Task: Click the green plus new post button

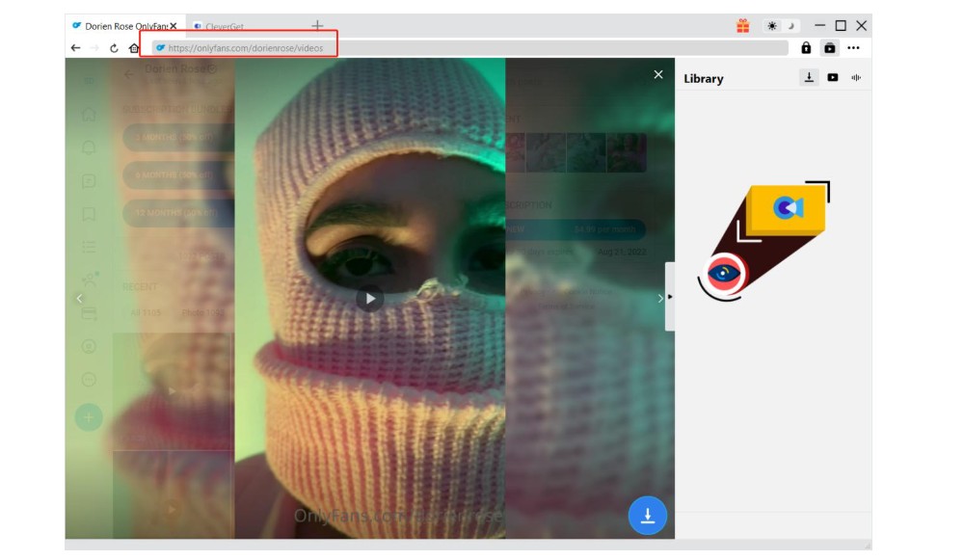Action: 89,418
